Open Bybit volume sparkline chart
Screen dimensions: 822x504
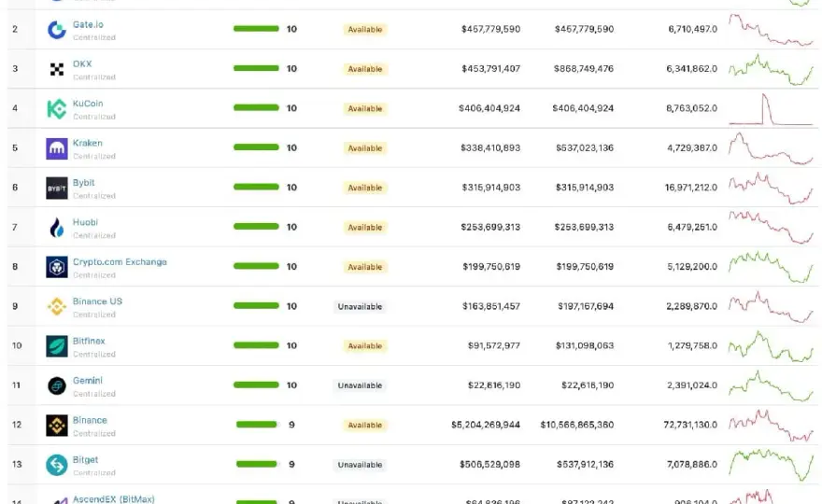pos(771,189)
